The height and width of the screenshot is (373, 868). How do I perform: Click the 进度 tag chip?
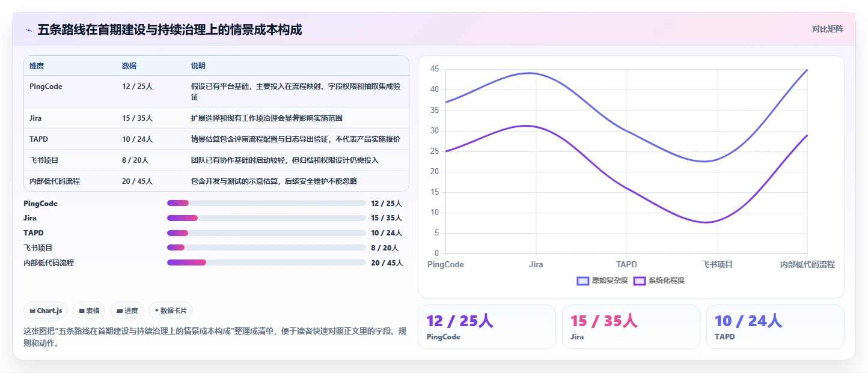pyautogui.click(x=127, y=311)
